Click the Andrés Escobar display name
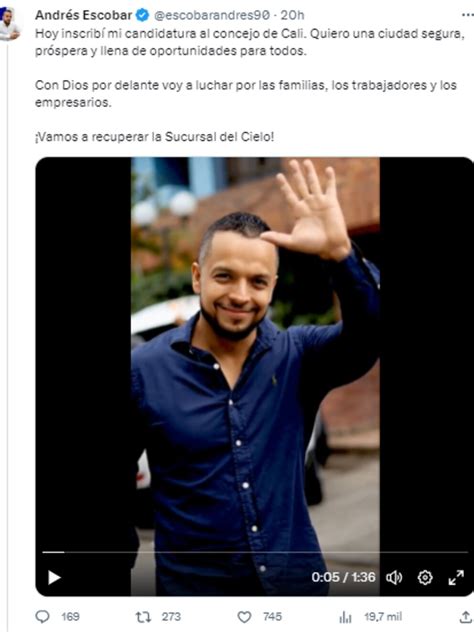 (83, 15)
